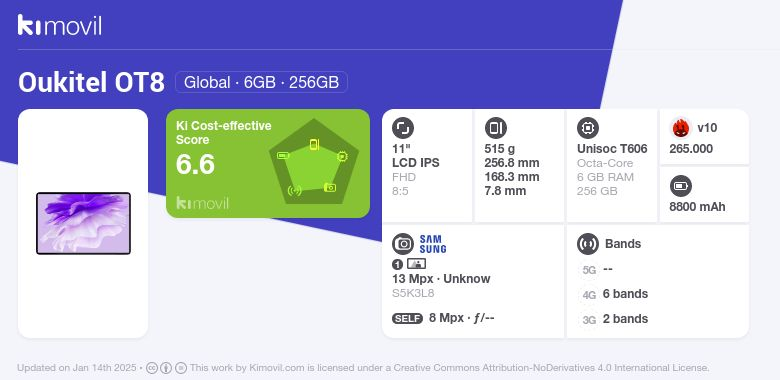Click the battery icon above 8800 mAh
Screen dimensions: 780x380
pyautogui.click(x=681, y=186)
